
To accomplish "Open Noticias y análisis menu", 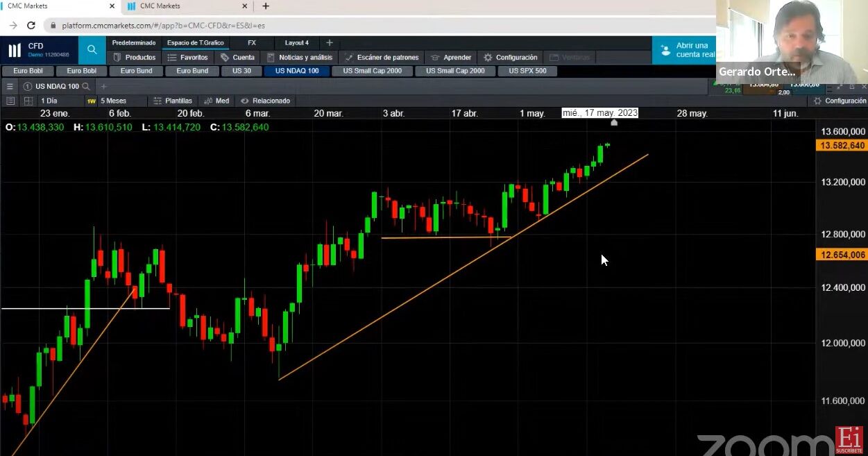I will coord(300,57).
